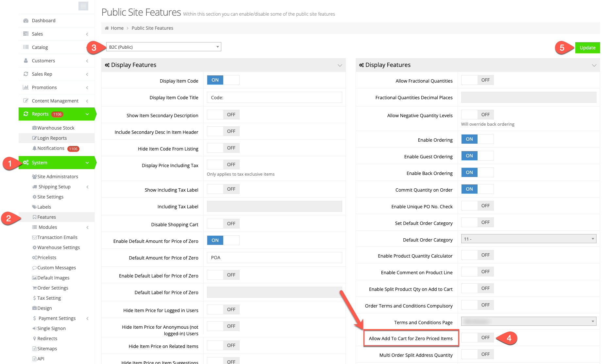The height and width of the screenshot is (364, 606).
Task: Click the Catalog barcode icon
Action: pyautogui.click(x=26, y=47)
